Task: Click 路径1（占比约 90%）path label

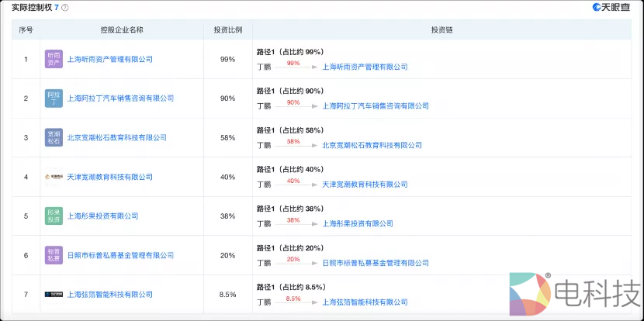Action: pyautogui.click(x=290, y=91)
